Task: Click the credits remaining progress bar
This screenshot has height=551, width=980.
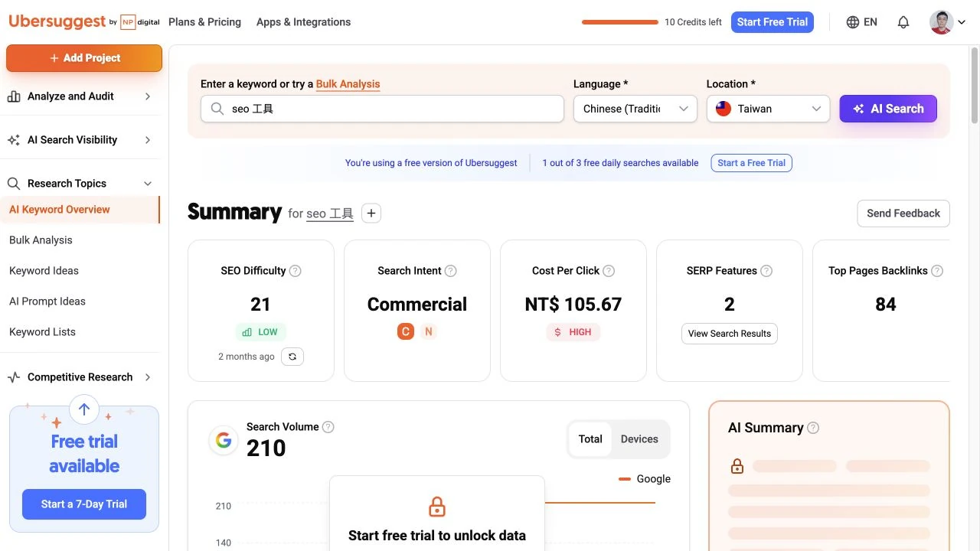Action: (x=620, y=22)
